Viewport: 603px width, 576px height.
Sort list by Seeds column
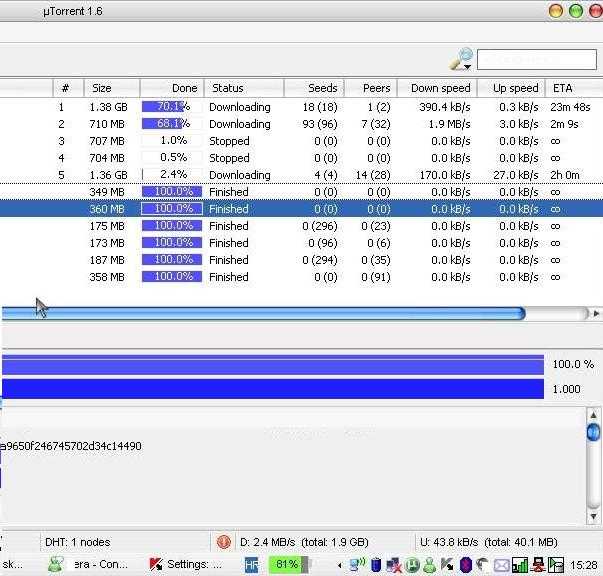[x=314, y=88]
